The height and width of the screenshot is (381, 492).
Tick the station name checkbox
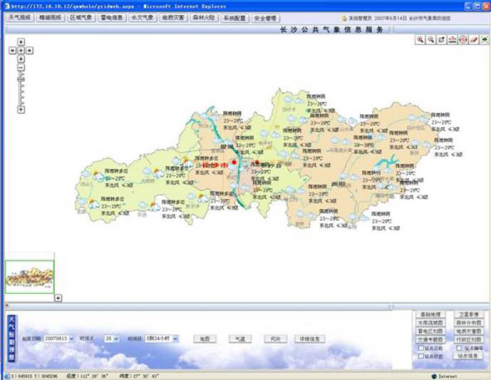pos(421,348)
